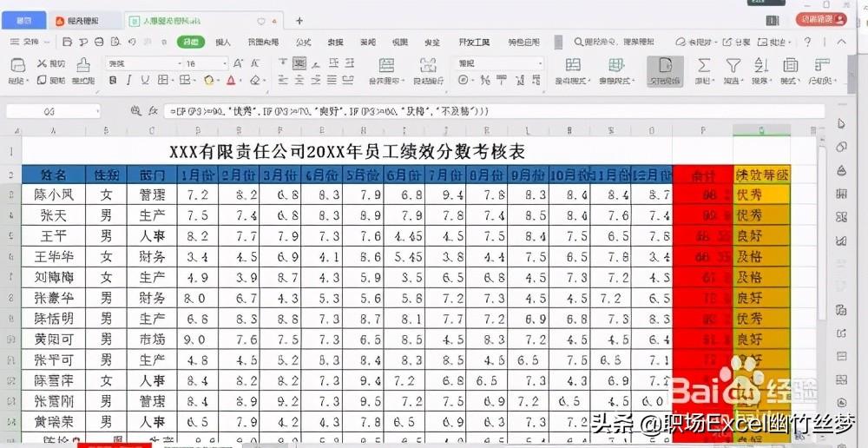Open the fill color dropdown arrow
868x448 pixels.
click(218, 81)
